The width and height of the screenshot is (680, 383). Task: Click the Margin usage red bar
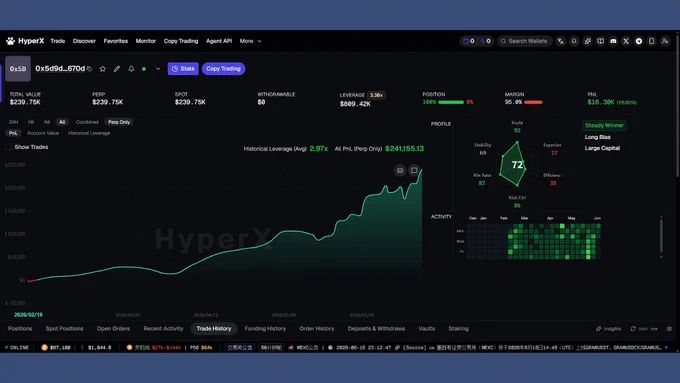533,102
